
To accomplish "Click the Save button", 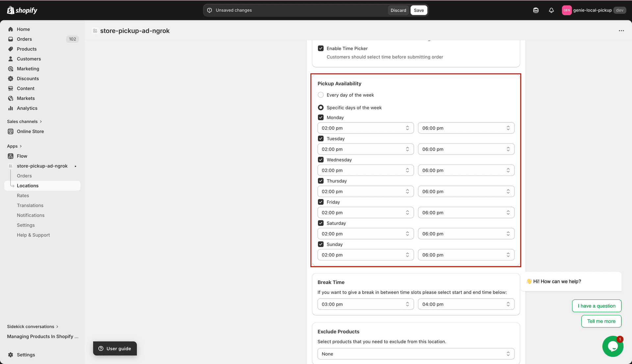I will [419, 10].
